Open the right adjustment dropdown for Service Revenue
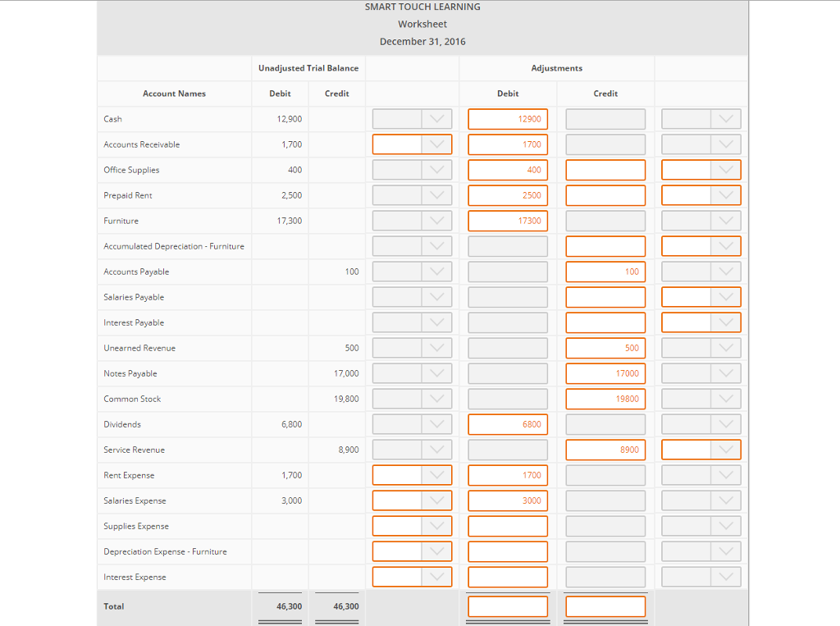 tap(701, 450)
